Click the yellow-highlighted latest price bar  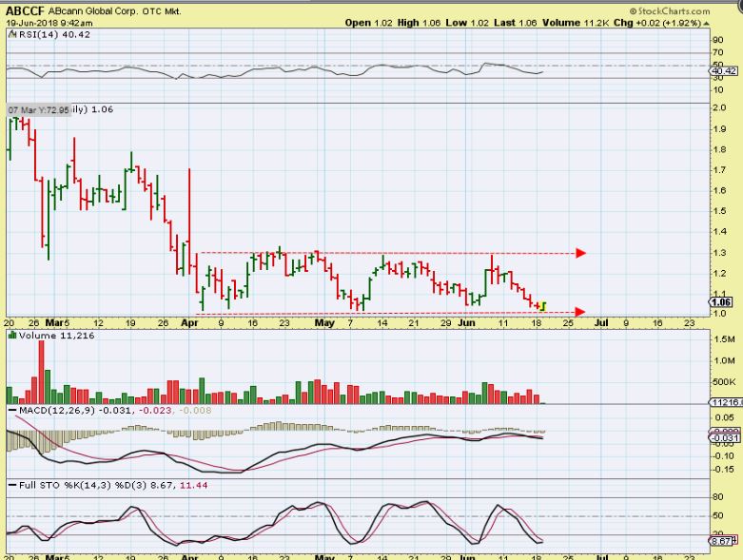pyautogui.click(x=543, y=306)
